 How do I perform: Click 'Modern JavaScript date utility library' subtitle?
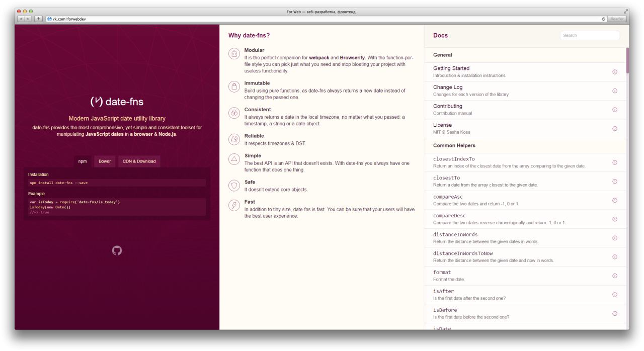(117, 119)
